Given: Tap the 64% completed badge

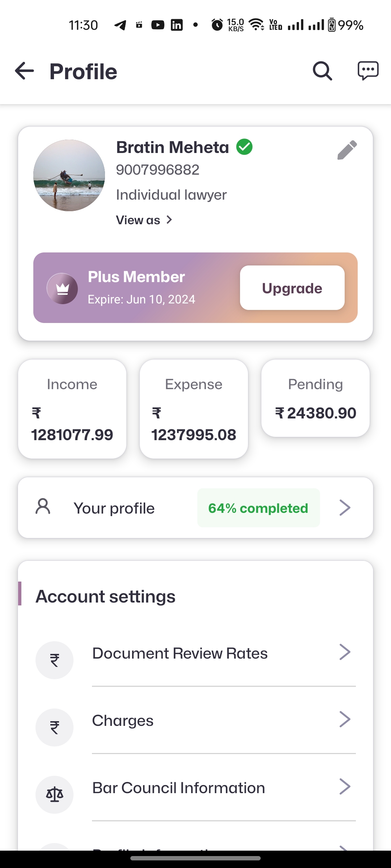Looking at the screenshot, I should coord(258,508).
